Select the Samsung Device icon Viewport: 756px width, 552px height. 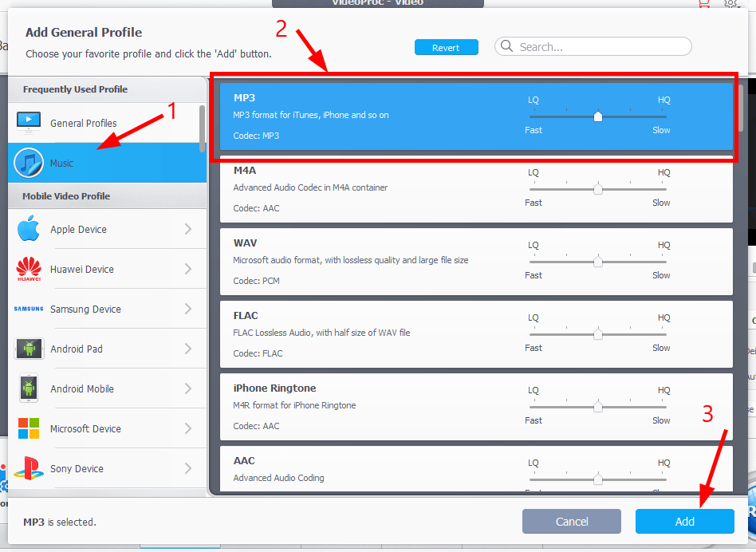(29, 309)
